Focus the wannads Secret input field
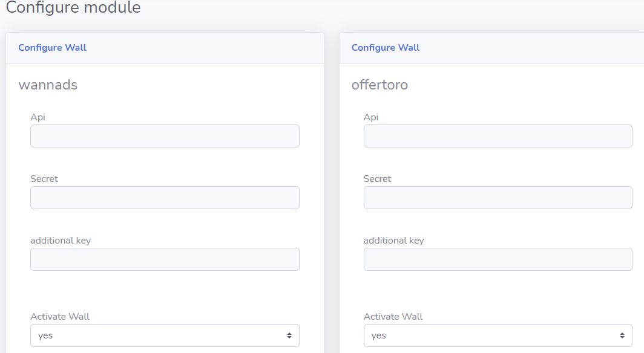The image size is (644, 353). [165, 198]
